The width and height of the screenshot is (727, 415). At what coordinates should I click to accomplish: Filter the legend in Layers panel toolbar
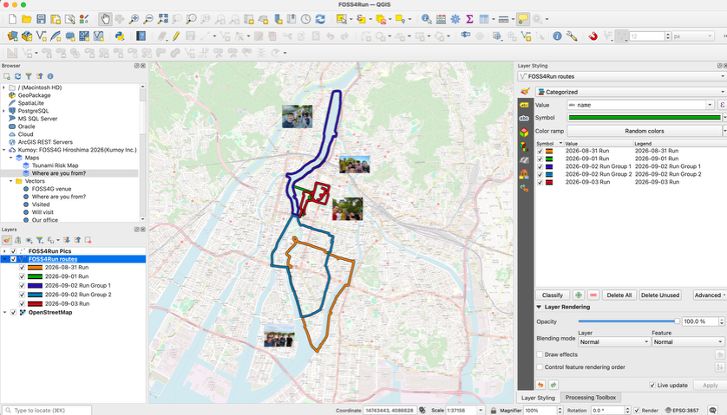pyautogui.click(x=40, y=240)
